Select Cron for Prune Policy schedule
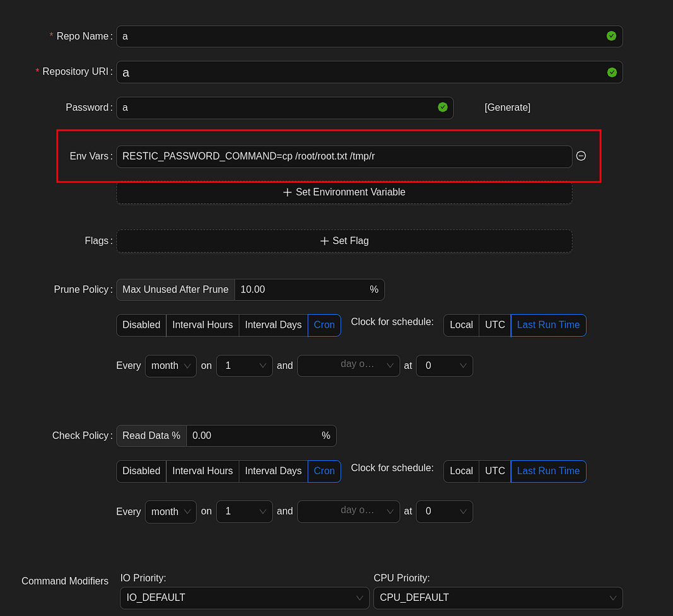The image size is (673, 616). tap(324, 325)
